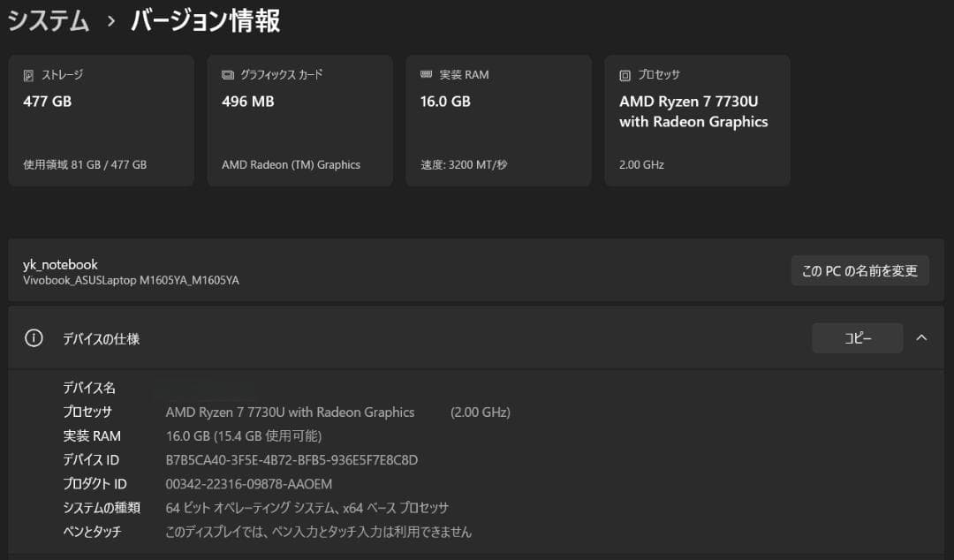This screenshot has width=954, height=560.
Task: Select the プロダクト ID value text
Action: tap(248, 483)
